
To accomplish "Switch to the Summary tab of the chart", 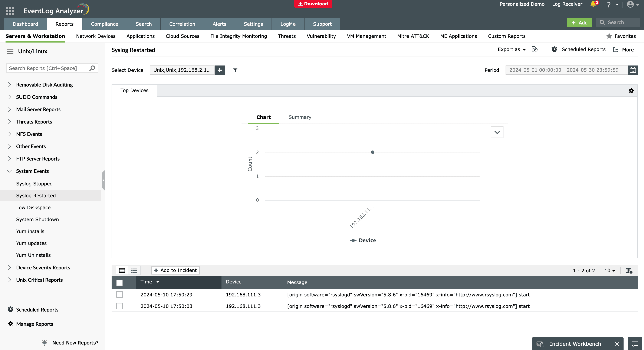I will [300, 117].
